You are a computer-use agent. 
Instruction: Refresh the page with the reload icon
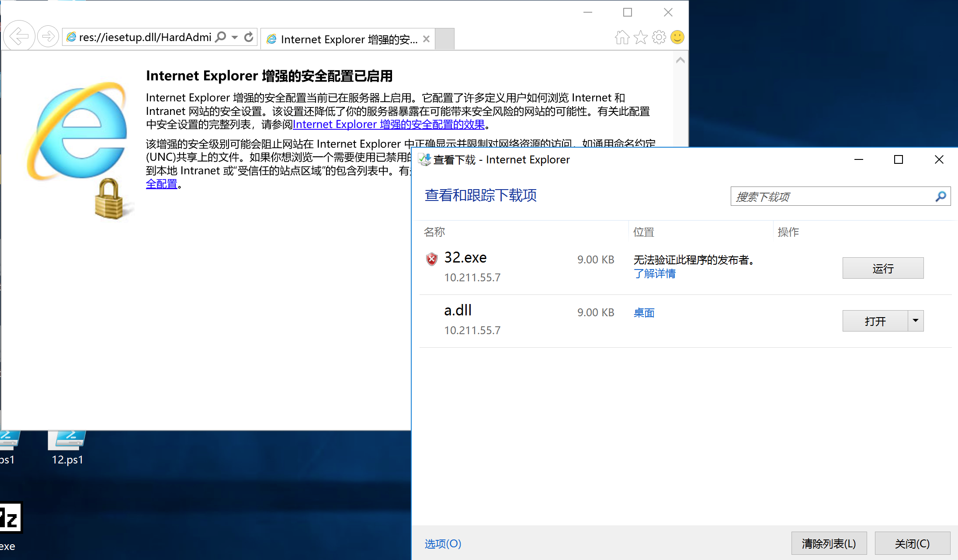point(249,37)
